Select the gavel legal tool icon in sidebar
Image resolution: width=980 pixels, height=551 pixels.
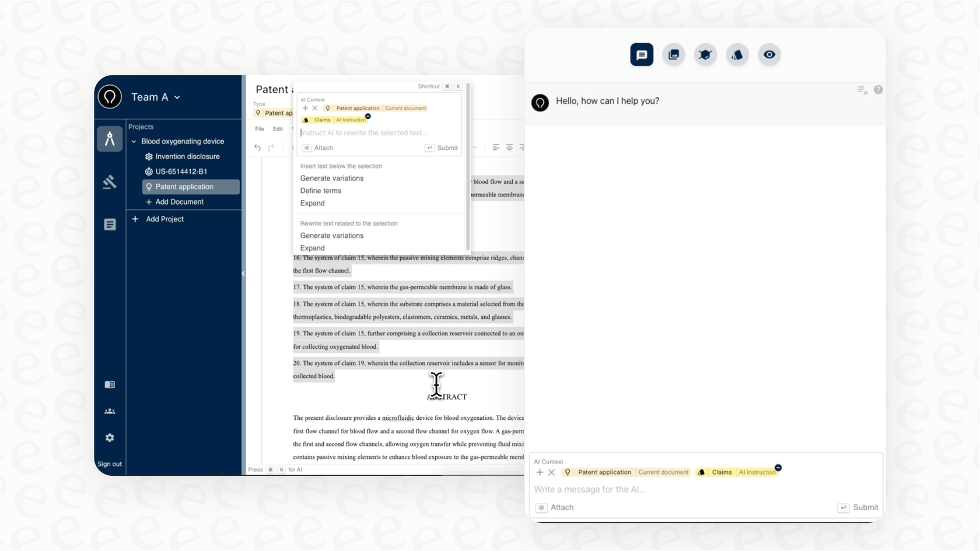click(110, 182)
